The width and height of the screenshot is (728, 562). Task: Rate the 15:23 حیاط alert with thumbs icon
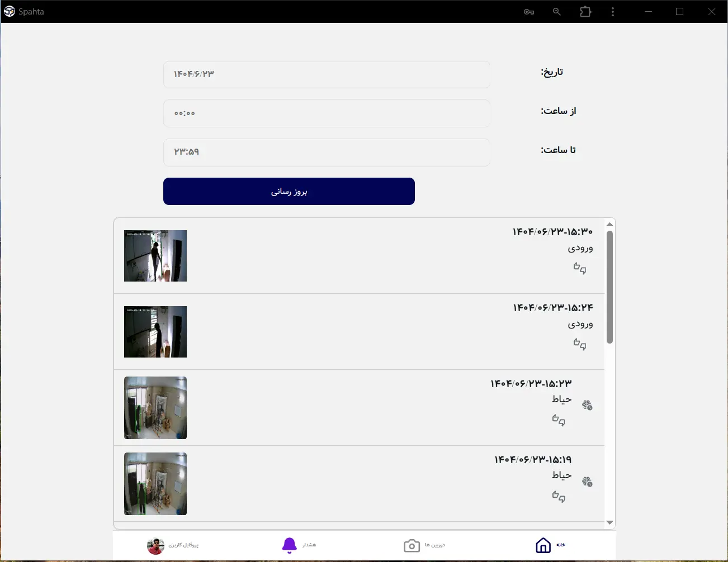pos(559,420)
